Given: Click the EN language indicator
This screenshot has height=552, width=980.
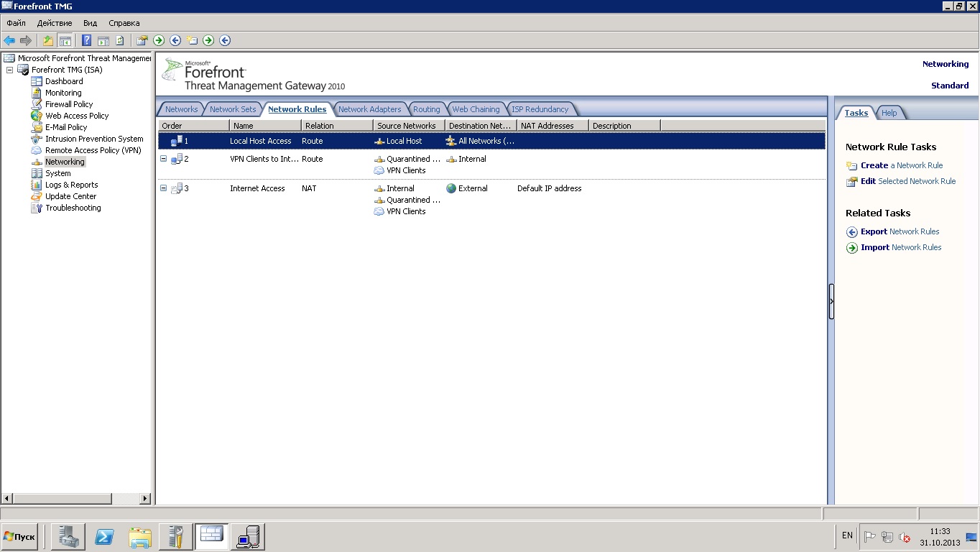Looking at the screenshot, I should pos(847,535).
